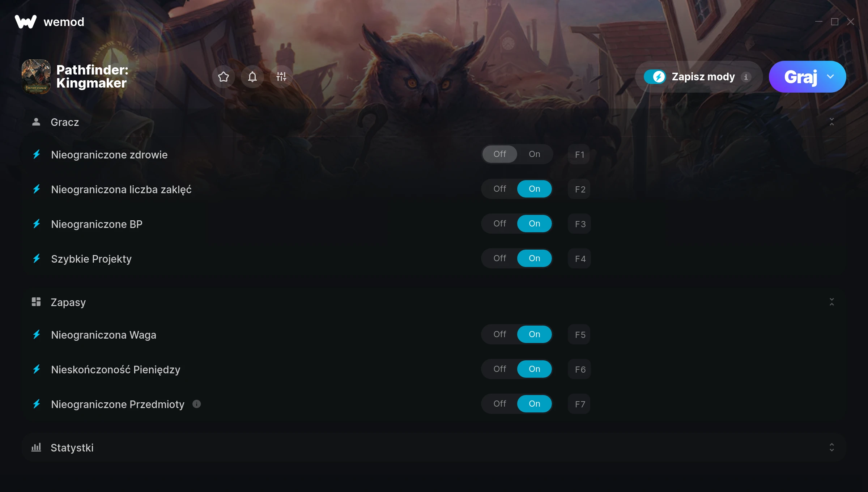Change the F3 hotkey for Nieograniczone BP
868x492 pixels.
(580, 224)
